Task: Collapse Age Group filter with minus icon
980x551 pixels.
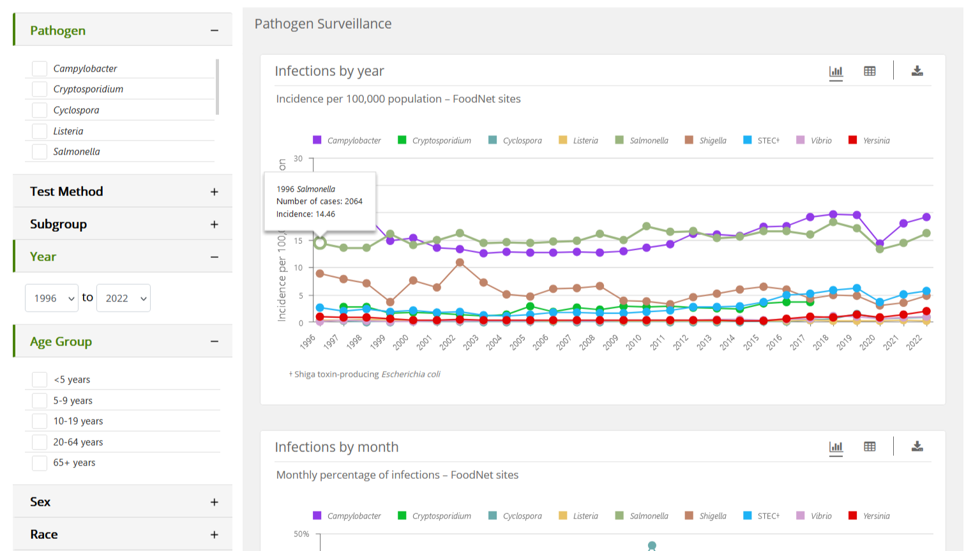Action: point(215,342)
